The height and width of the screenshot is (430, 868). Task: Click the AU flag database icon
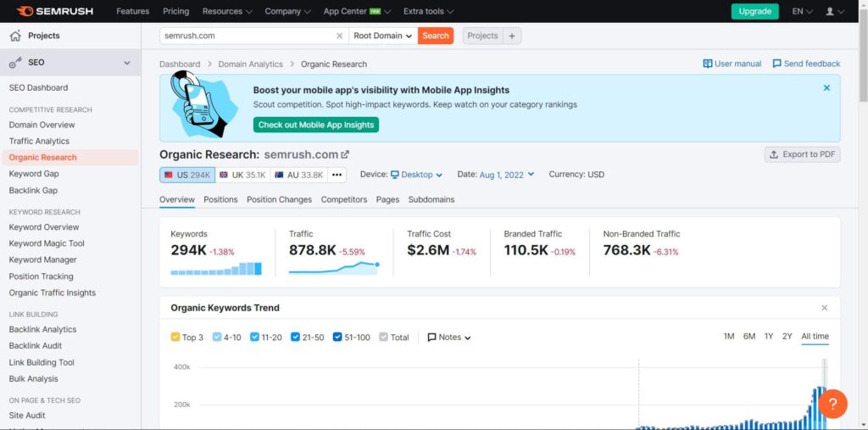click(278, 175)
